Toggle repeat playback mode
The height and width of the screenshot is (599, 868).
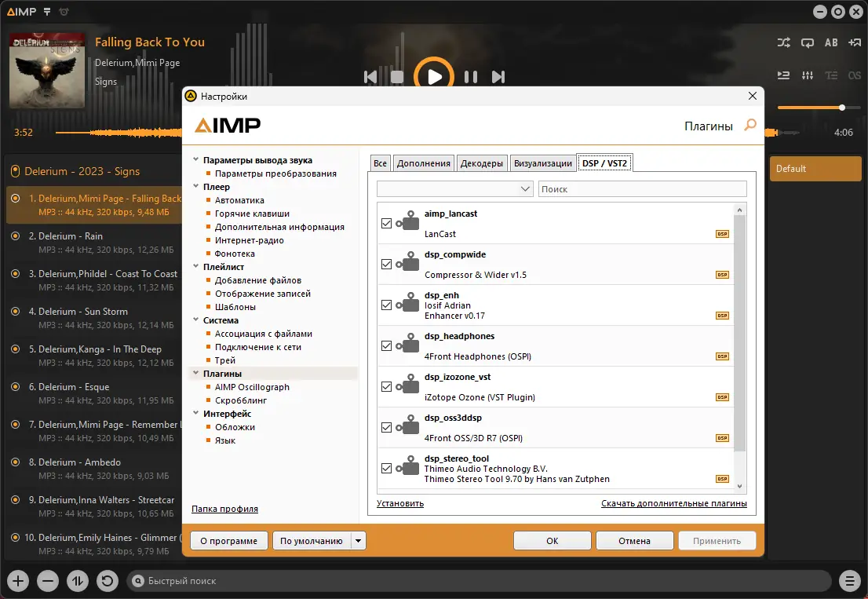pos(807,42)
